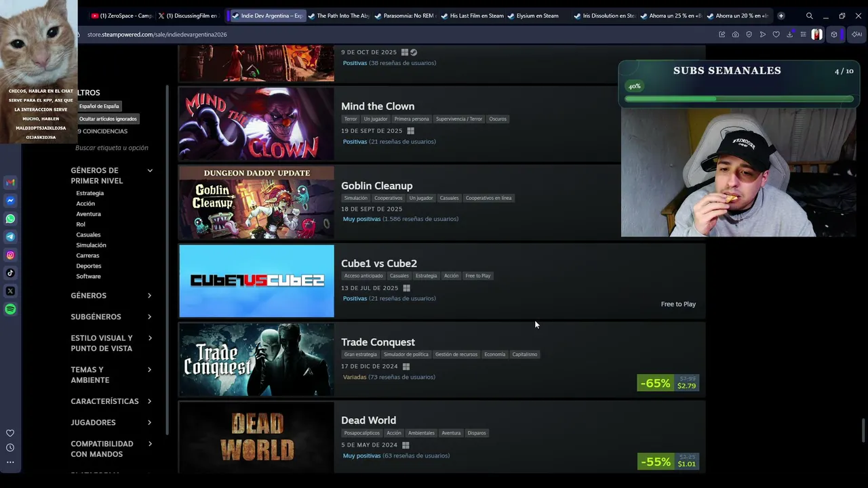Filter by 'Simulación' genre

[91, 245]
